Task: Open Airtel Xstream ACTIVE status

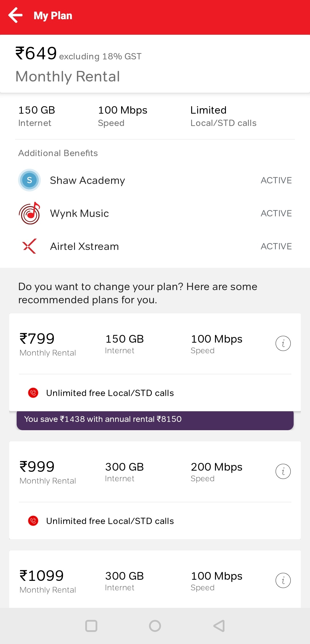Action: [x=276, y=246]
